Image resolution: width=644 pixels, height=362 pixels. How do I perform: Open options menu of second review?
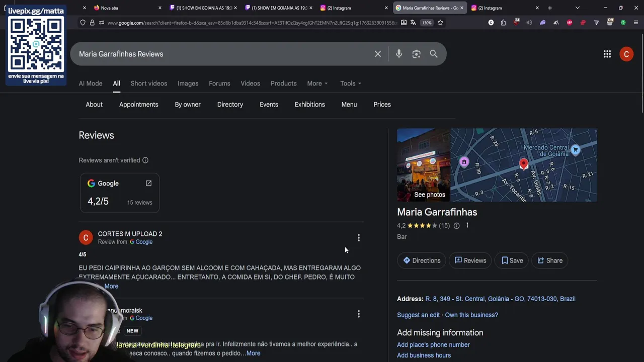(359, 314)
